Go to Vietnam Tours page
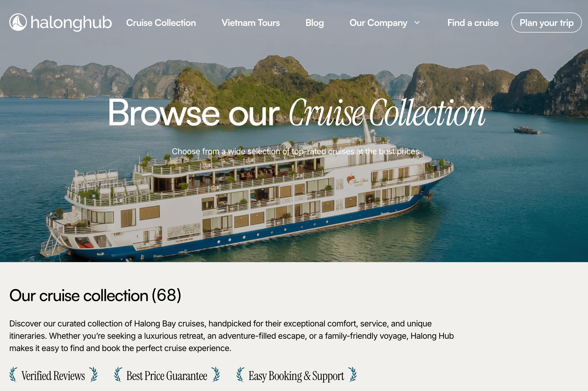Screen dimensions: 588x391 click(251, 23)
